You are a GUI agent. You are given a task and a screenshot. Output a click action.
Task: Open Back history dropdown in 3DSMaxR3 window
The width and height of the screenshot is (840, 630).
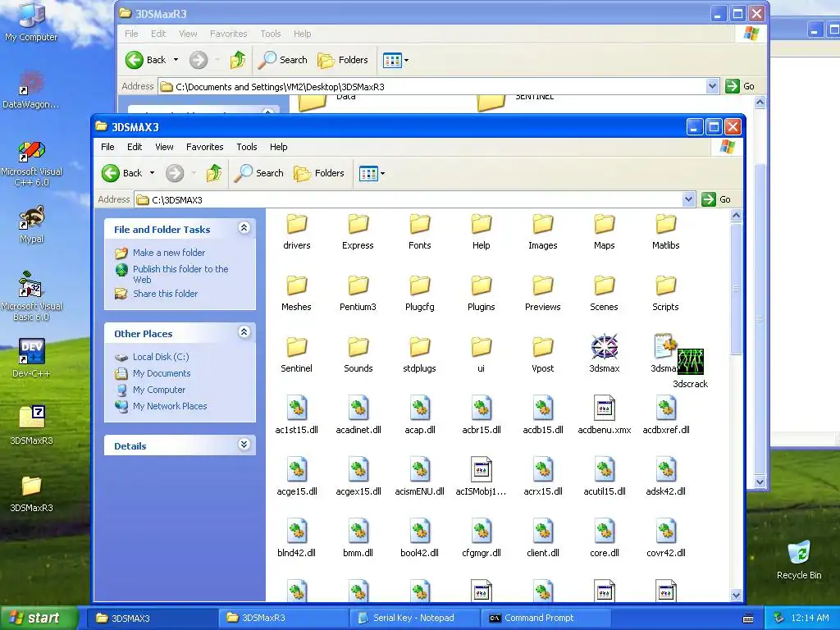176,60
